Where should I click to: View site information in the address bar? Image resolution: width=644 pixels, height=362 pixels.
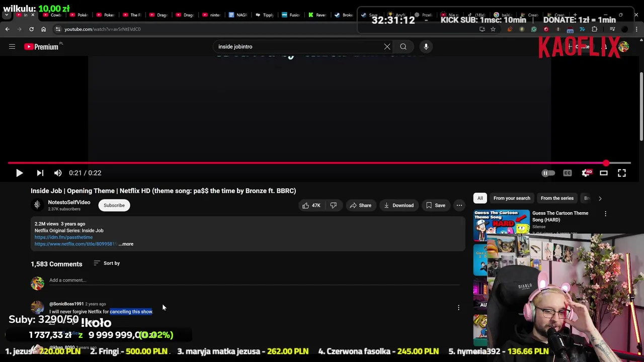[58, 29]
